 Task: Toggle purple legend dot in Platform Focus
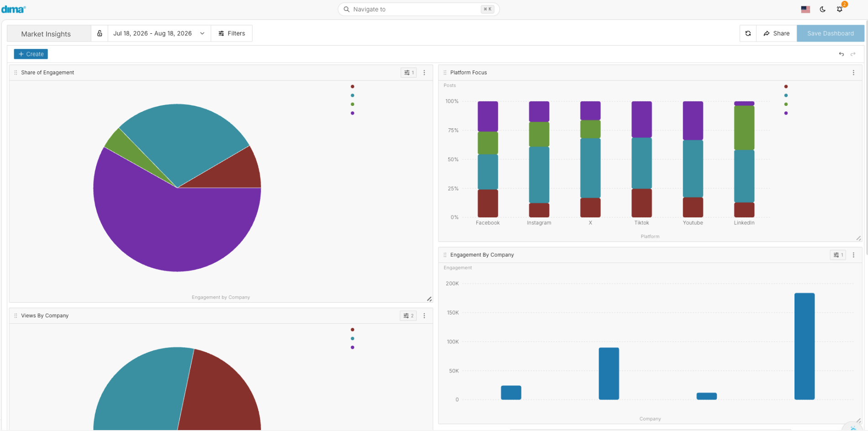click(786, 113)
